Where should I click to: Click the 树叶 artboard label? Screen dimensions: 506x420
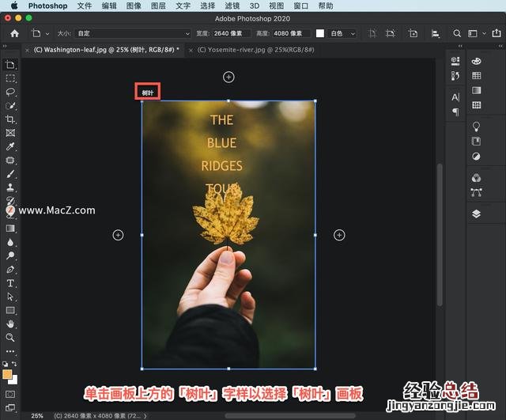pyautogui.click(x=148, y=93)
